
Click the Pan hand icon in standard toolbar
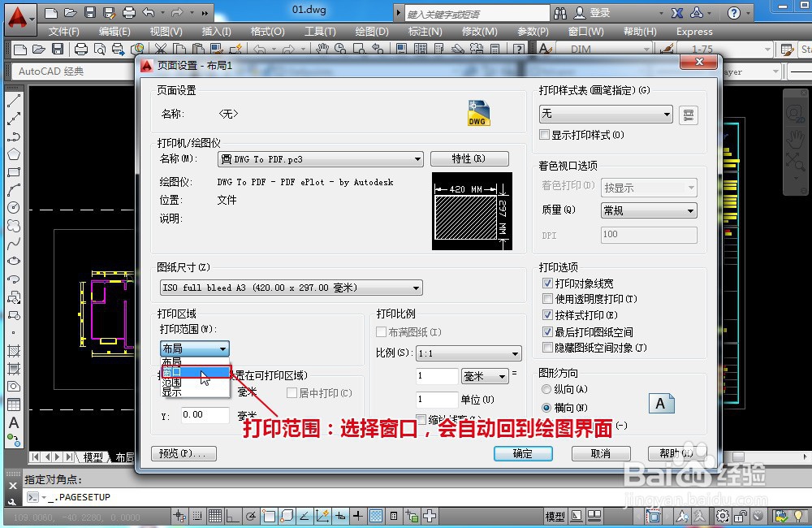point(322,50)
